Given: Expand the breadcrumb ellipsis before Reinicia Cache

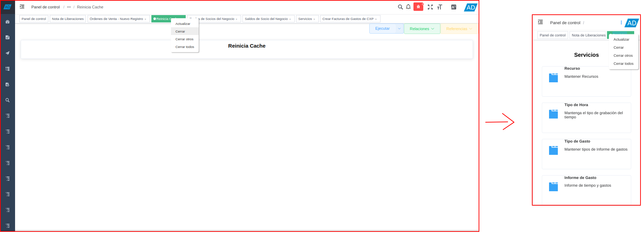Looking at the screenshot, I should tap(69, 7).
